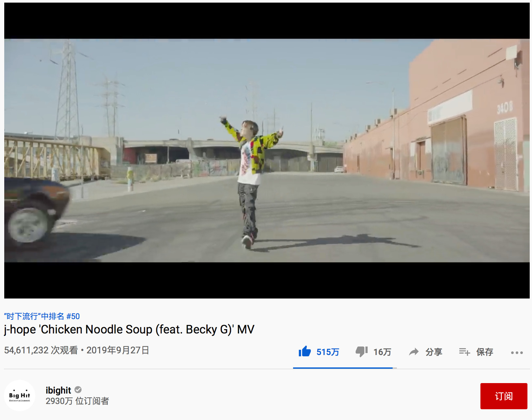Open the 时下流行 trending #50 link
Viewport: 532px width, 420px height.
tap(42, 316)
